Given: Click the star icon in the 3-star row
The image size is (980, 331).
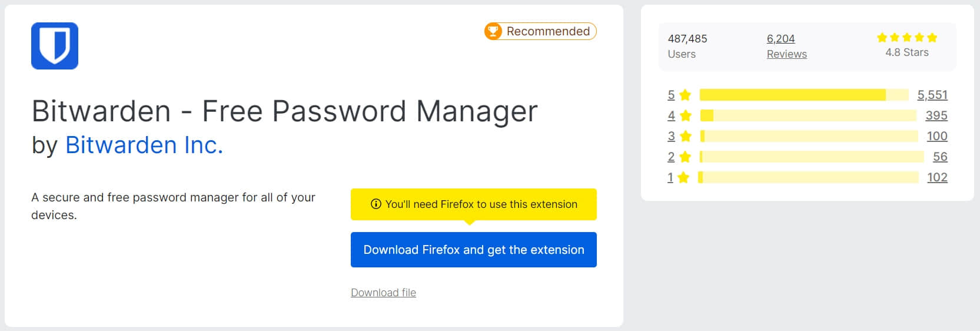Looking at the screenshot, I should click(685, 136).
